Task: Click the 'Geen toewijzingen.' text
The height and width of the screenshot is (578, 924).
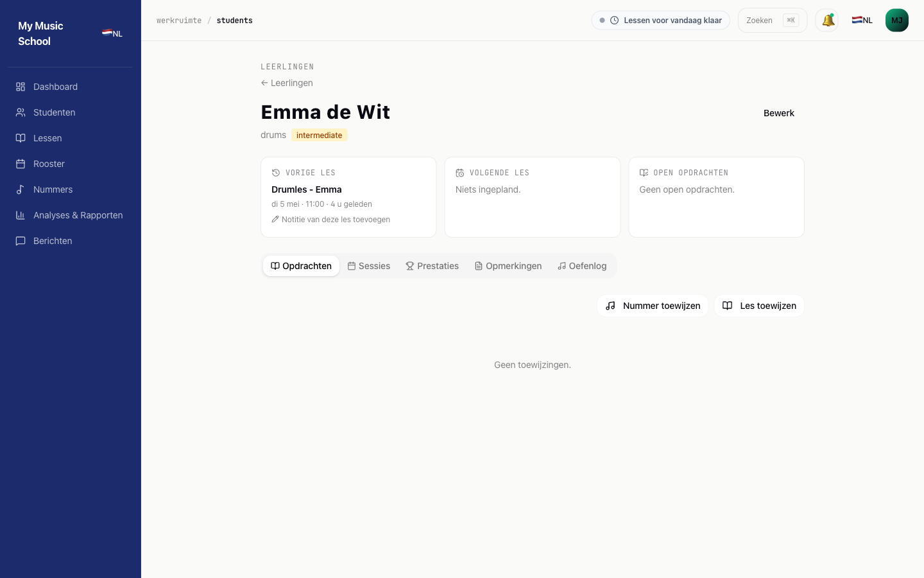Action: click(533, 365)
